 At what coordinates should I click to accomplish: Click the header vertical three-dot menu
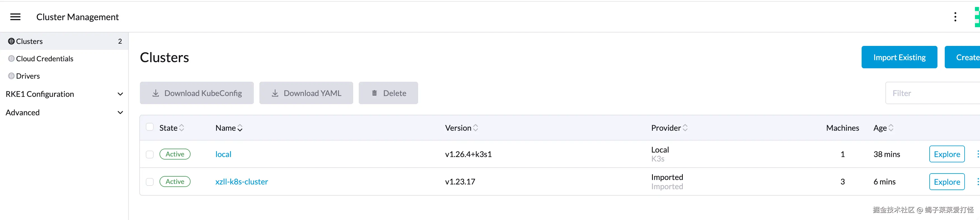coord(955,17)
